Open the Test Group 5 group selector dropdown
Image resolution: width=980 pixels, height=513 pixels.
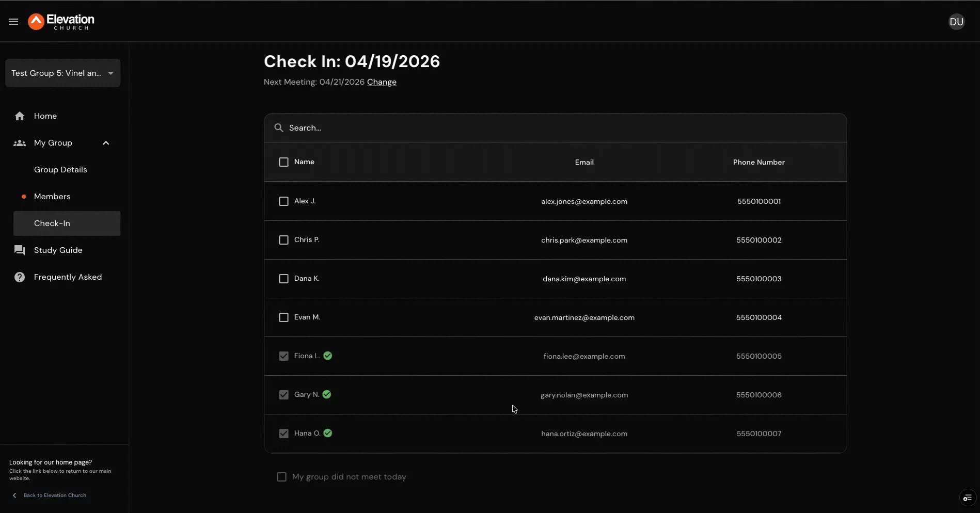63,73
